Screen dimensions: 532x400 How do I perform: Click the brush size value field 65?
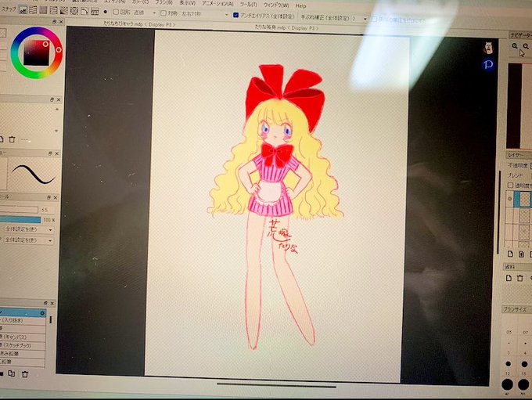[47, 210]
